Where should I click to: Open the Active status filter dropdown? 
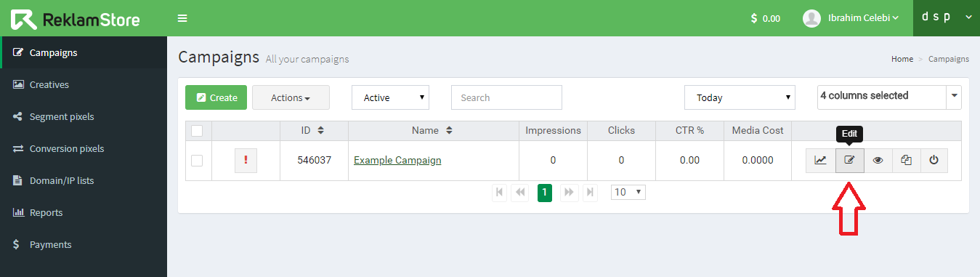pos(390,97)
